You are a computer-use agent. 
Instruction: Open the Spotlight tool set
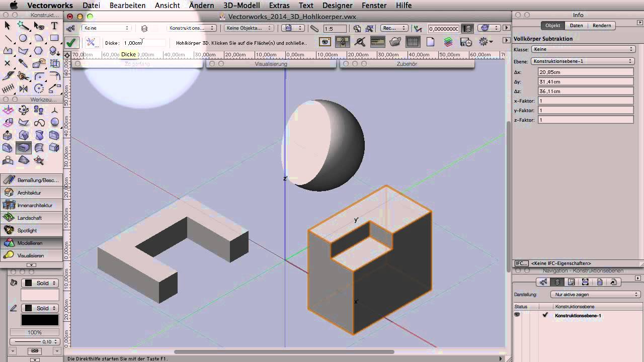pos(32,230)
